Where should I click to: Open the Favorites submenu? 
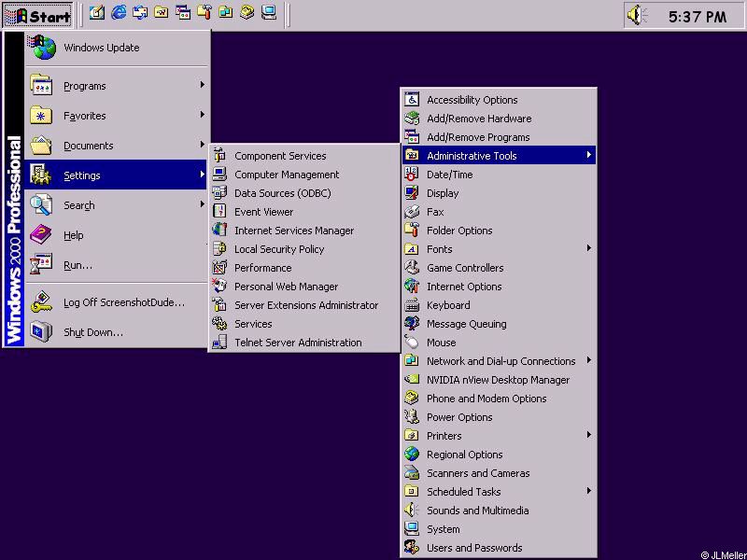(x=118, y=116)
